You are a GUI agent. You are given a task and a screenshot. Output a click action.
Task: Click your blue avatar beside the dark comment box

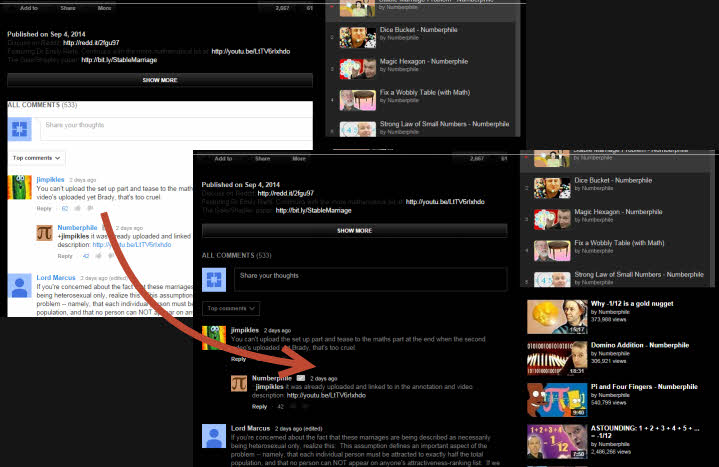pos(214,280)
